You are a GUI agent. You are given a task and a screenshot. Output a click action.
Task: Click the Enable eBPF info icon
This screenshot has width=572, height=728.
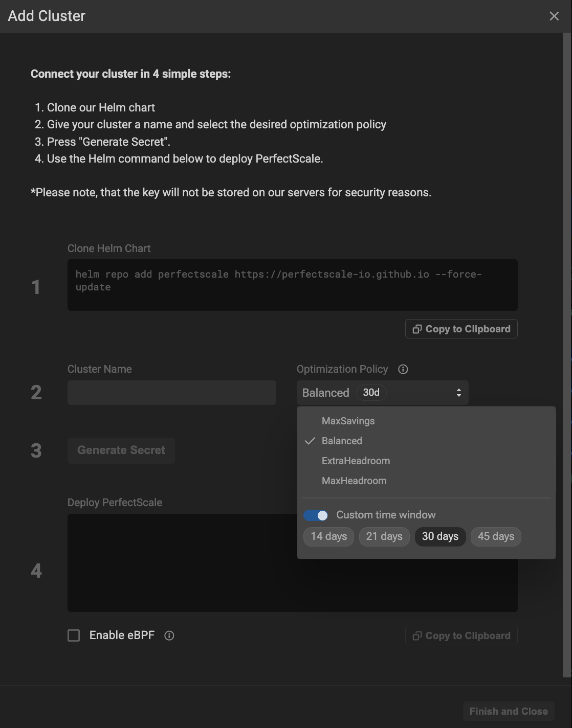pos(169,635)
